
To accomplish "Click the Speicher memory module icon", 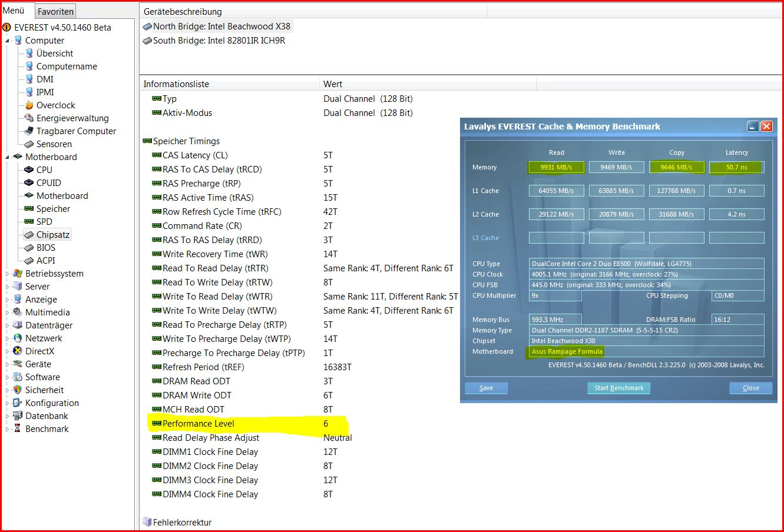I will pyautogui.click(x=29, y=208).
